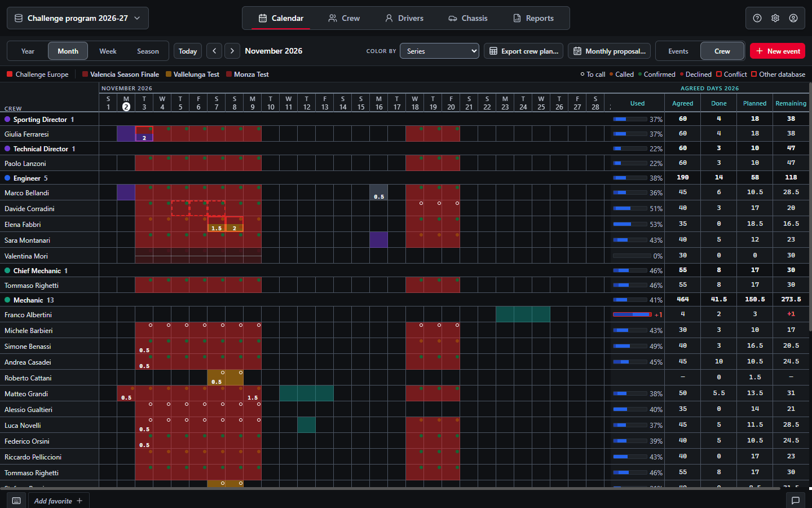Click plus icon next to Add favorite
Image resolution: width=812 pixels, height=508 pixels.
(80, 501)
